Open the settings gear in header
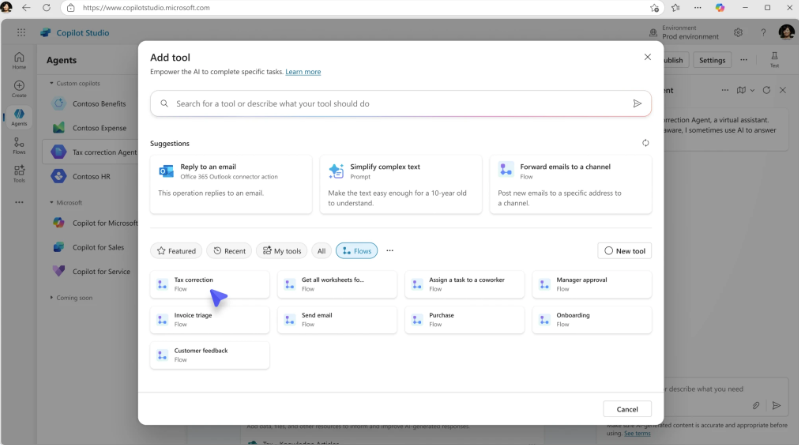799x445 pixels. pyautogui.click(x=738, y=33)
